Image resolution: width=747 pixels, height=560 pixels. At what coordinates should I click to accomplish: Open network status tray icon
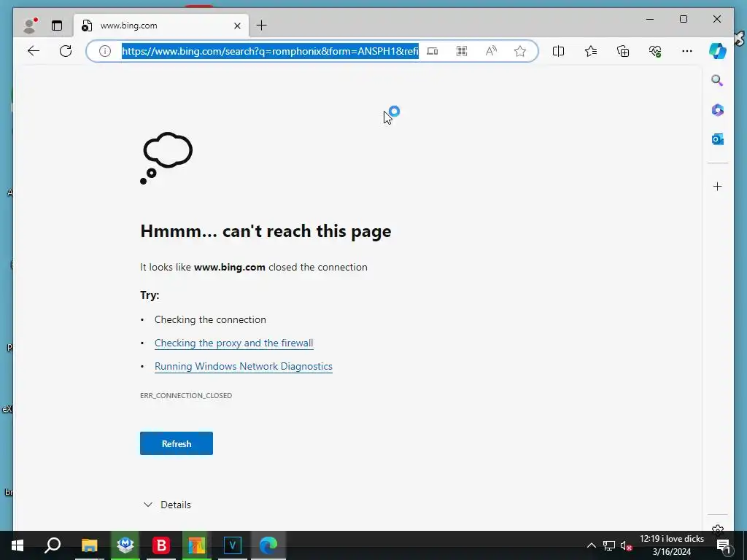pos(609,545)
